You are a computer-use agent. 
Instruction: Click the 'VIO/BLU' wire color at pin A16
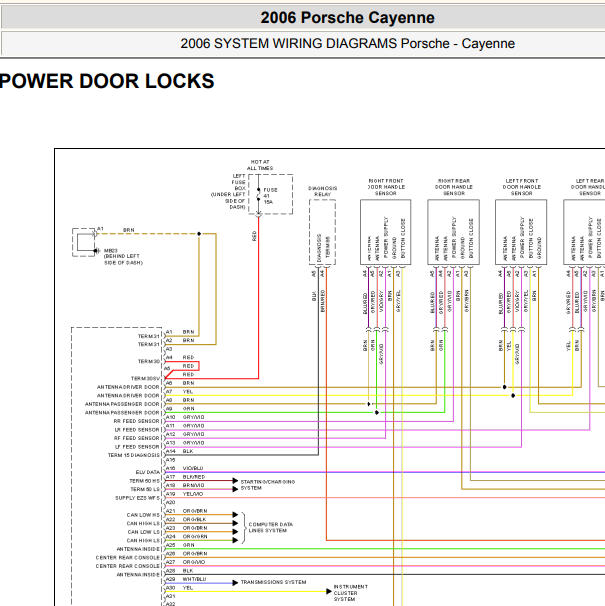(193, 468)
